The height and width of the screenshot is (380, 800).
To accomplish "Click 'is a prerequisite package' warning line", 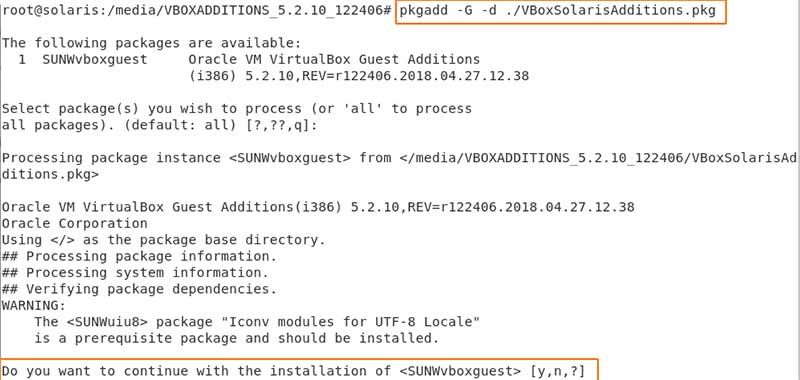I will pos(237,339).
